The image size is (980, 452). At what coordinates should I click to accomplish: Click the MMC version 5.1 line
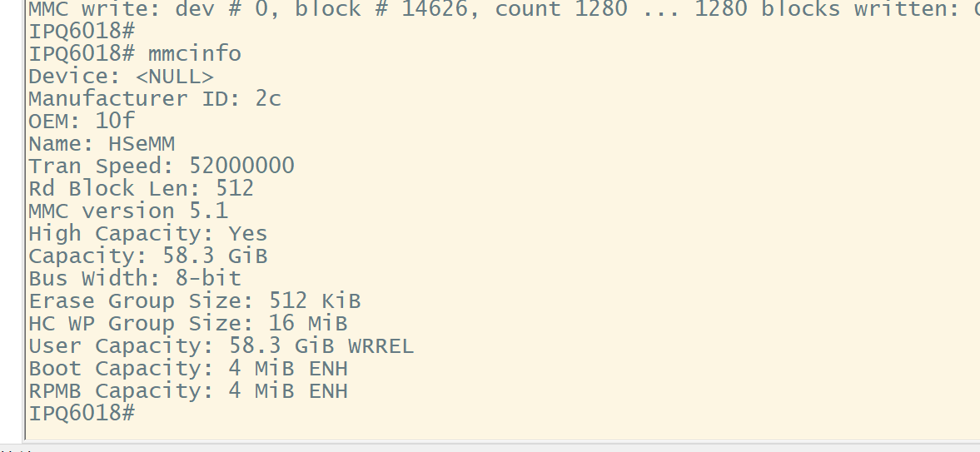click(x=128, y=211)
